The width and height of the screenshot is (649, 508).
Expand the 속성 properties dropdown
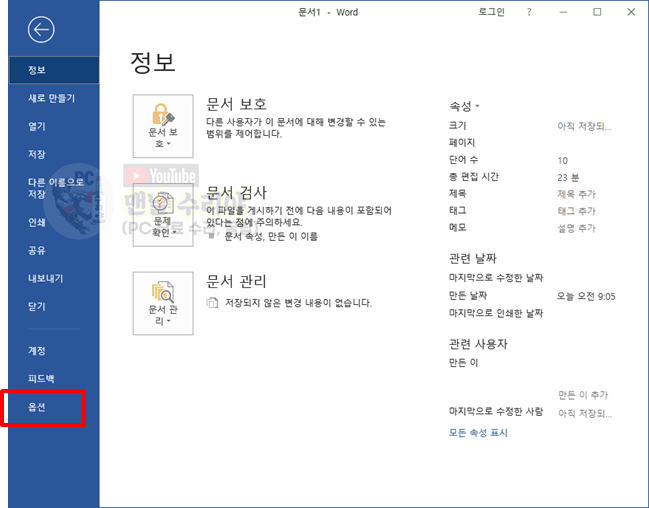[x=464, y=106]
